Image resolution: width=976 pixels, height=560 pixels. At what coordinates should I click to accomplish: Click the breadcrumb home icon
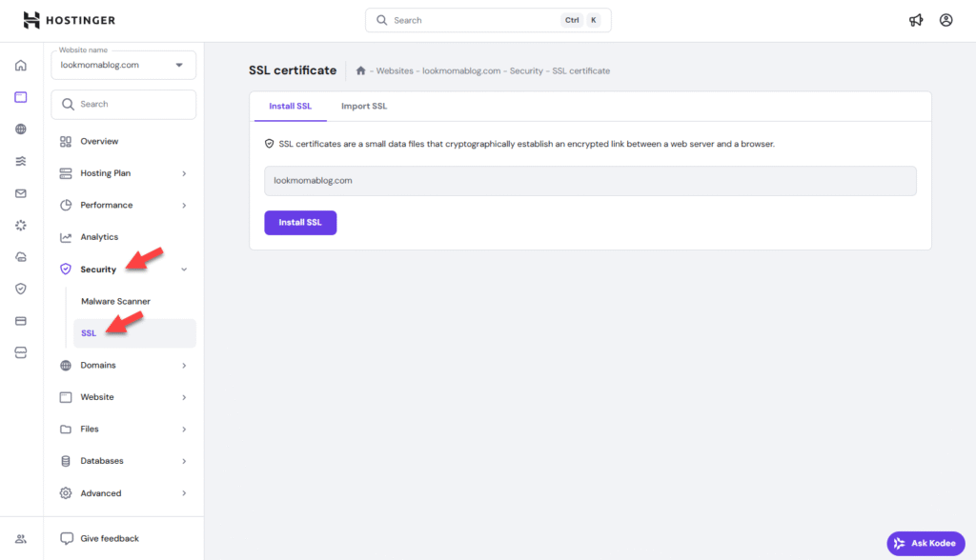coord(360,70)
